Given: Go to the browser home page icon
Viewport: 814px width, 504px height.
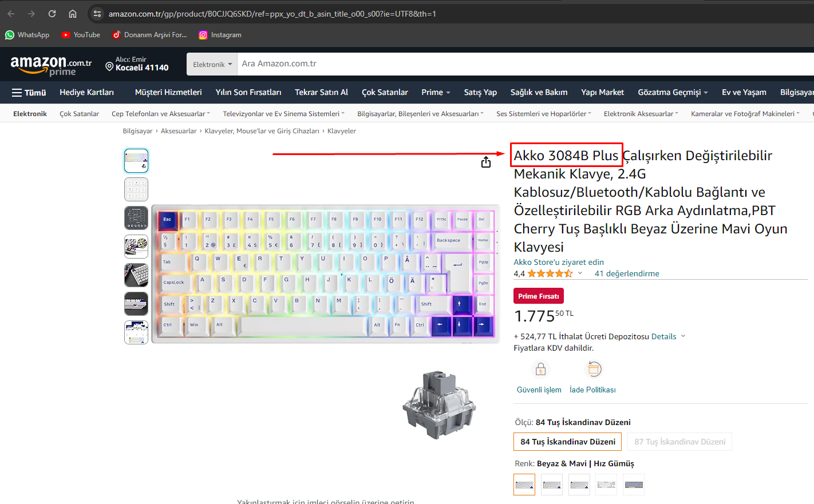Looking at the screenshot, I should pyautogui.click(x=73, y=14).
